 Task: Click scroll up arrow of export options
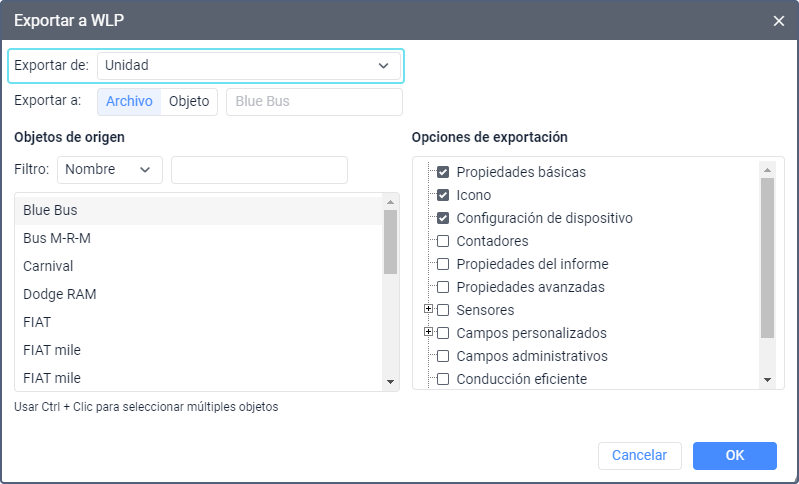(x=767, y=169)
